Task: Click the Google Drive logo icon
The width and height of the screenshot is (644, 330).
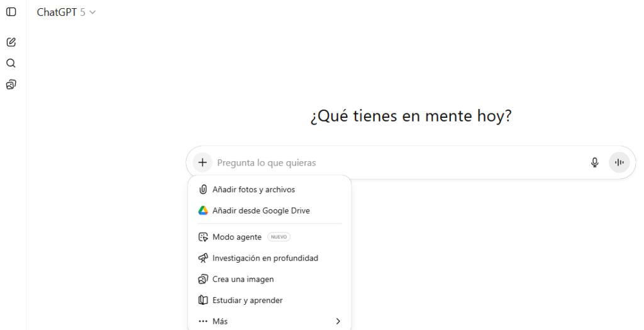Action: pyautogui.click(x=203, y=211)
